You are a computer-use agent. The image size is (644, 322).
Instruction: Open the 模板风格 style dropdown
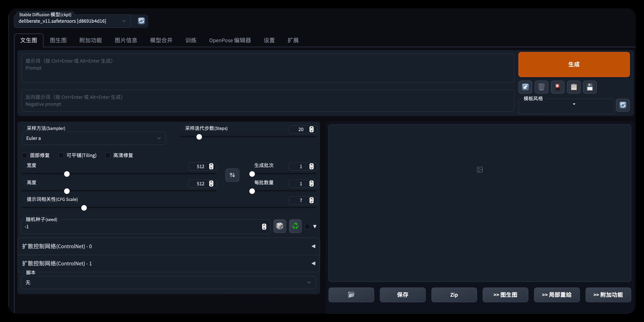tap(566, 106)
